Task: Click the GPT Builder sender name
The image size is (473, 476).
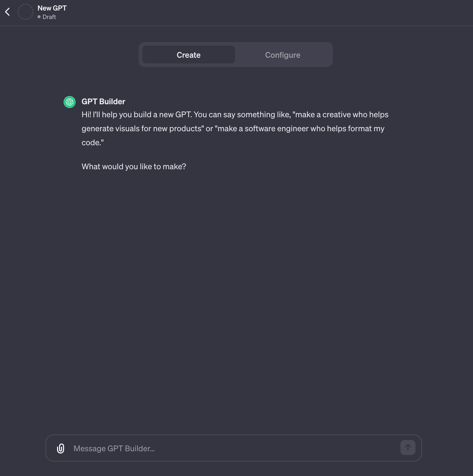Action: 103,101
